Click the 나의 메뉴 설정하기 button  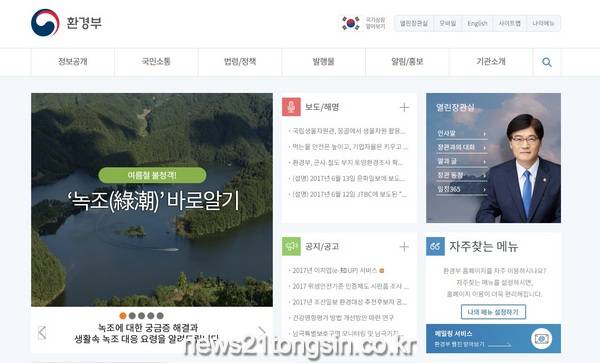point(493,312)
